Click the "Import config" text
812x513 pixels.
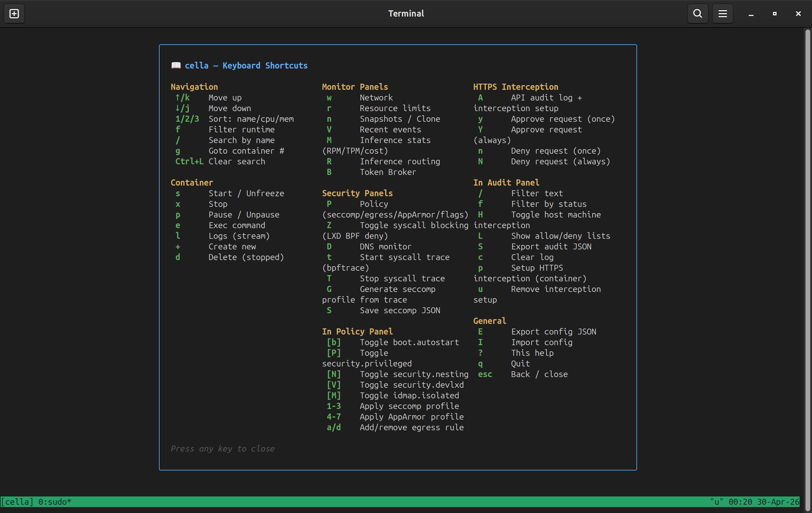point(542,342)
